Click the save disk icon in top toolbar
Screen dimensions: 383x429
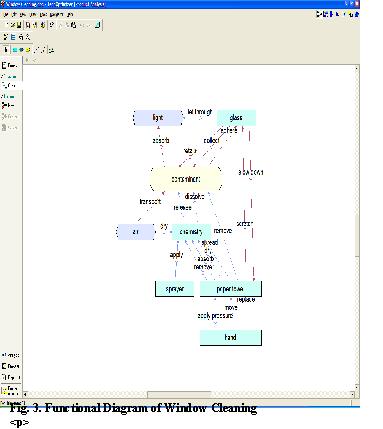tap(19, 25)
